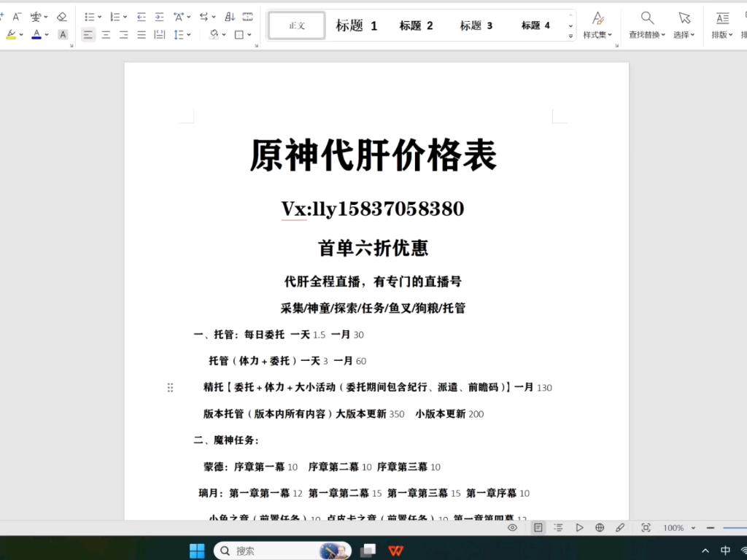Click the bulleted list icon

90,17
